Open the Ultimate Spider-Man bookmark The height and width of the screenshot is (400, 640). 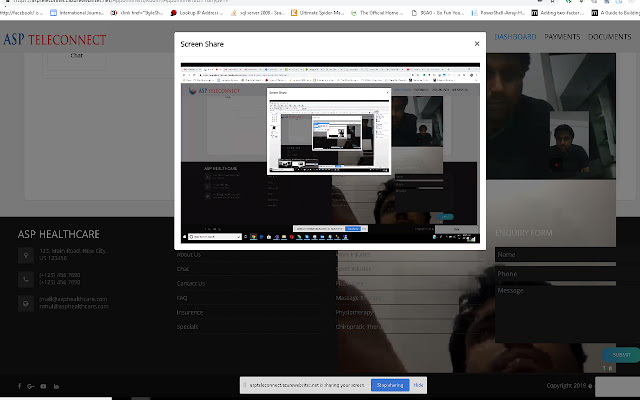[318, 13]
